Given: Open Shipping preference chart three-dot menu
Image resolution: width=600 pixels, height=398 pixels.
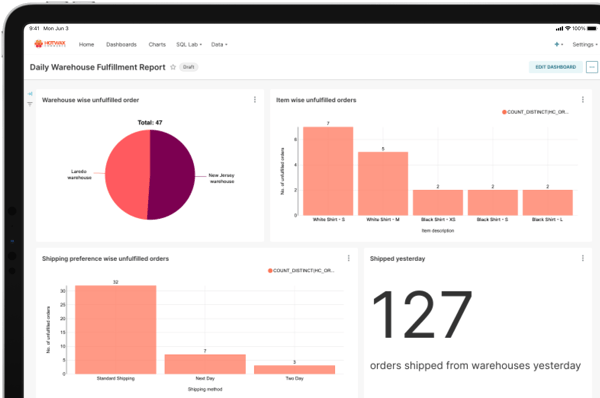Looking at the screenshot, I should (349, 258).
